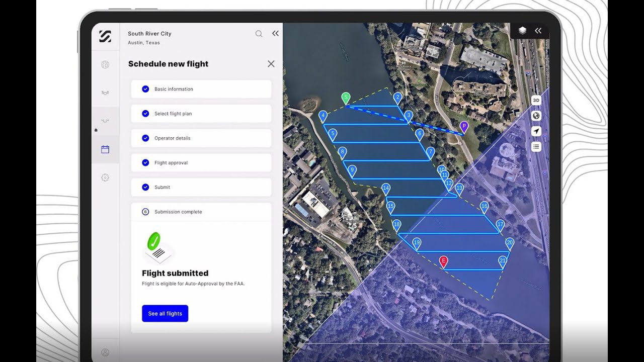Expand the Operator details step
The height and width of the screenshot is (362, 644).
201,138
